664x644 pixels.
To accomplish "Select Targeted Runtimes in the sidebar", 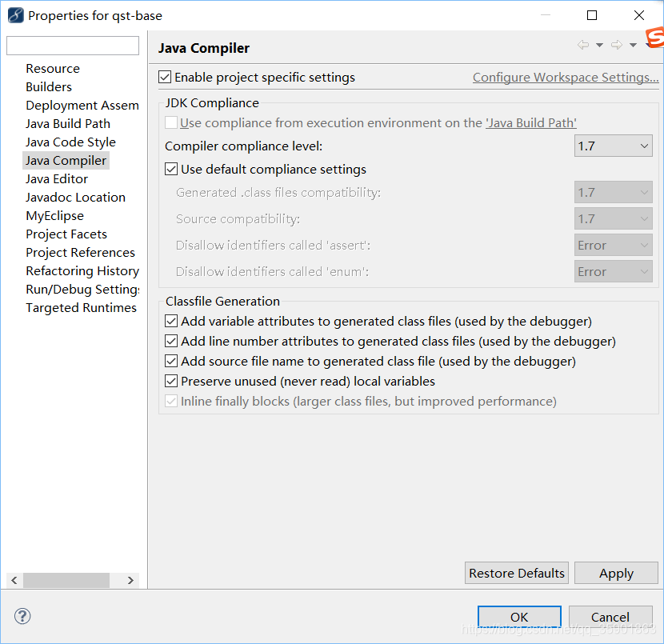I will [x=81, y=307].
